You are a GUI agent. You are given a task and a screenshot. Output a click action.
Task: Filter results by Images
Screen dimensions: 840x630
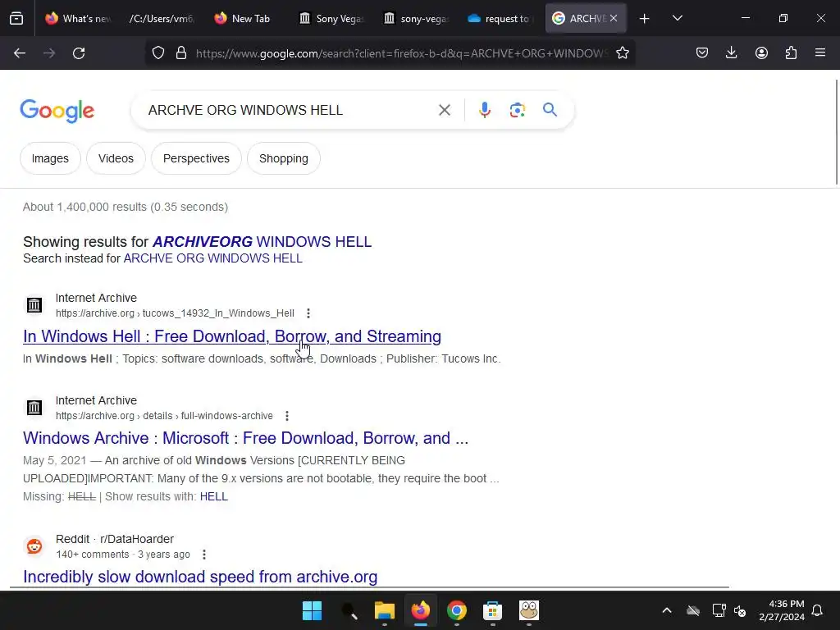(50, 158)
